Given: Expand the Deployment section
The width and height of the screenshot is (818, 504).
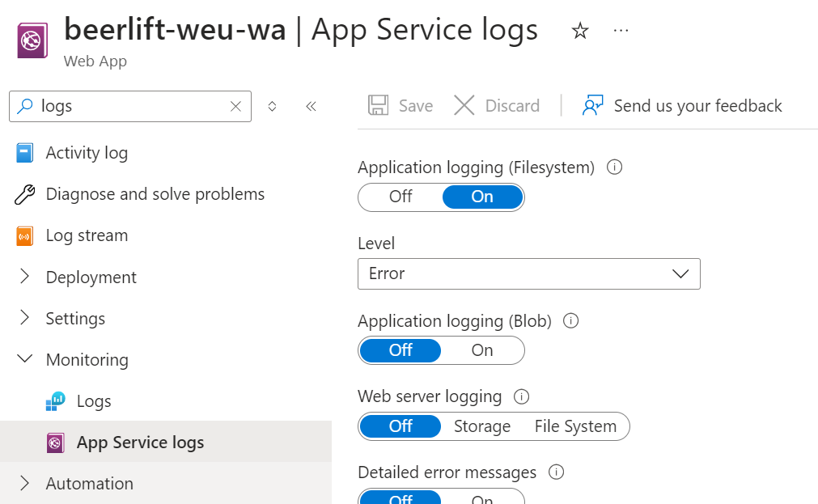Looking at the screenshot, I should click(x=24, y=277).
